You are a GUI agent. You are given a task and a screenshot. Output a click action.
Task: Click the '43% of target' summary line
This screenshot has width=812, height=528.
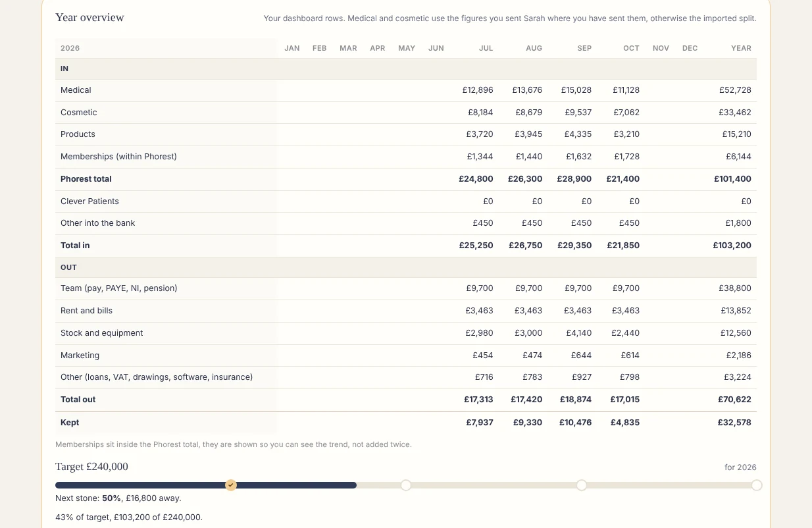tap(129, 517)
